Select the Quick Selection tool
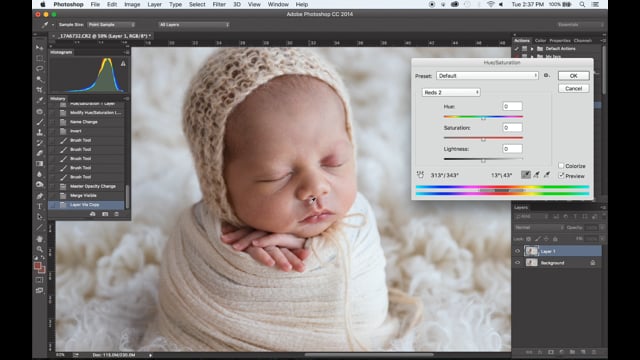The image size is (640, 360). pyautogui.click(x=40, y=79)
